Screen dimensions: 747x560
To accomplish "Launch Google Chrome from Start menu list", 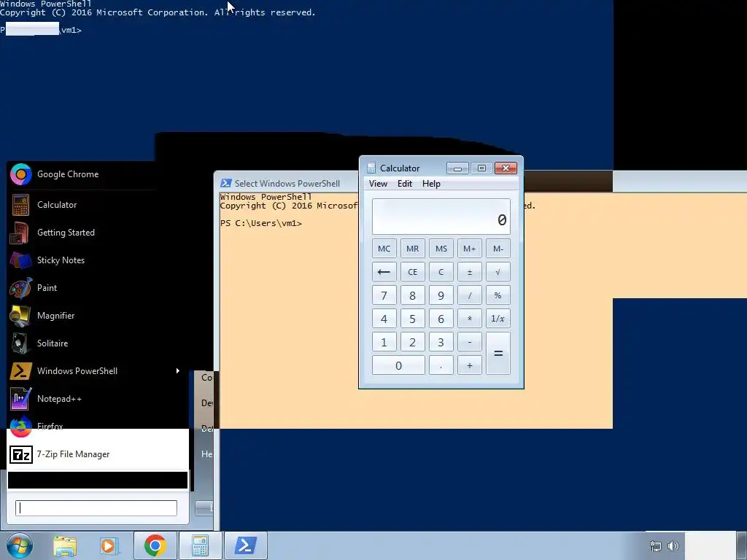I will coord(98,174).
